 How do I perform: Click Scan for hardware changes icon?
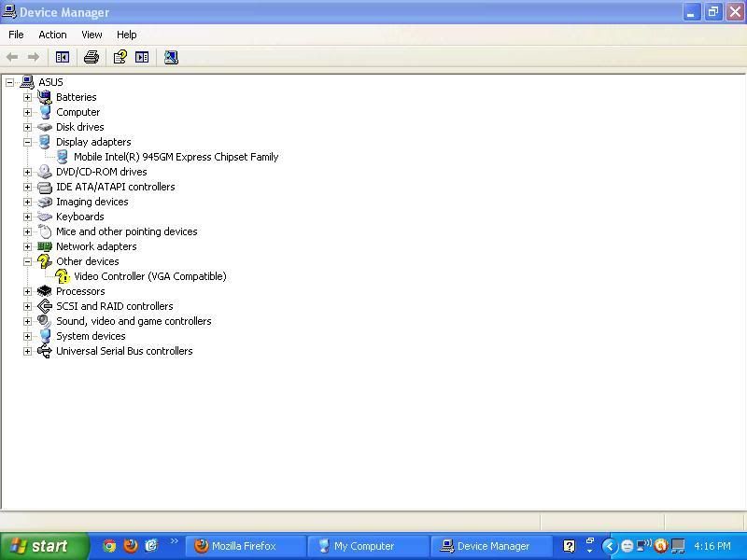coord(171,57)
